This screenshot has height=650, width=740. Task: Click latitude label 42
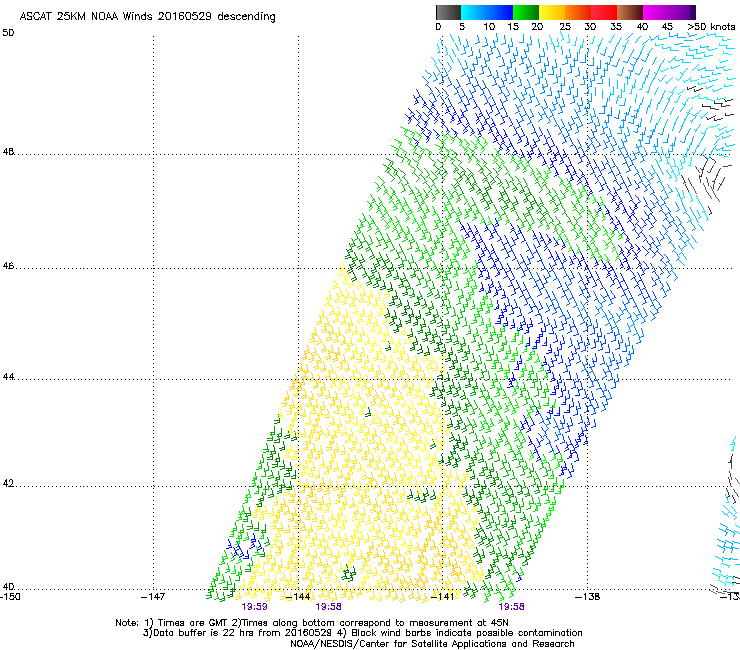(x=8, y=484)
